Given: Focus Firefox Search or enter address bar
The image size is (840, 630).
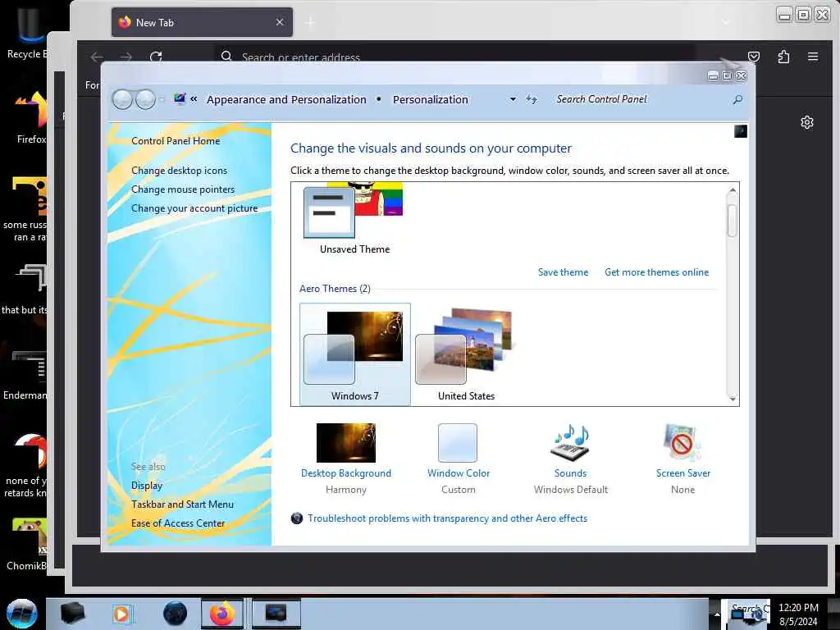Looking at the screenshot, I should [455, 57].
